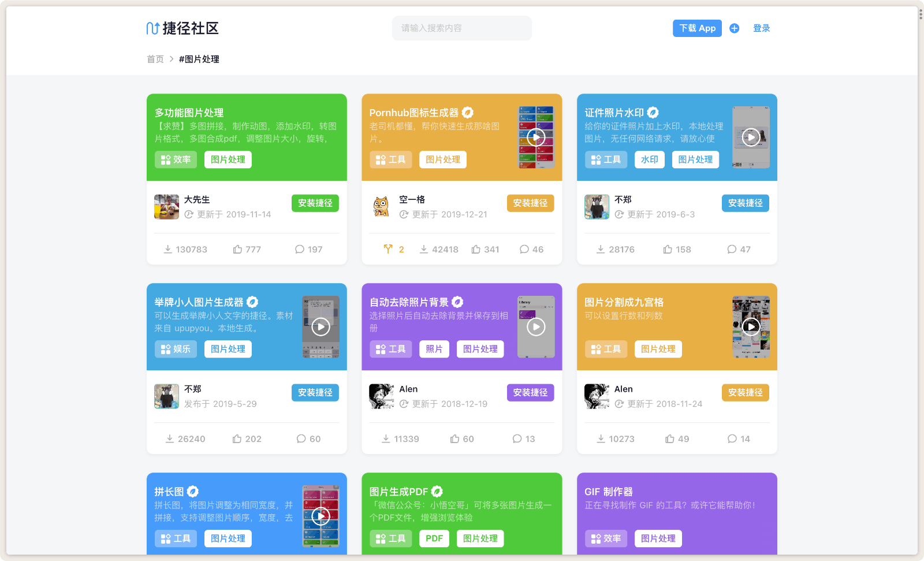Focus the 请输入搜索内容 search field

(x=462, y=28)
